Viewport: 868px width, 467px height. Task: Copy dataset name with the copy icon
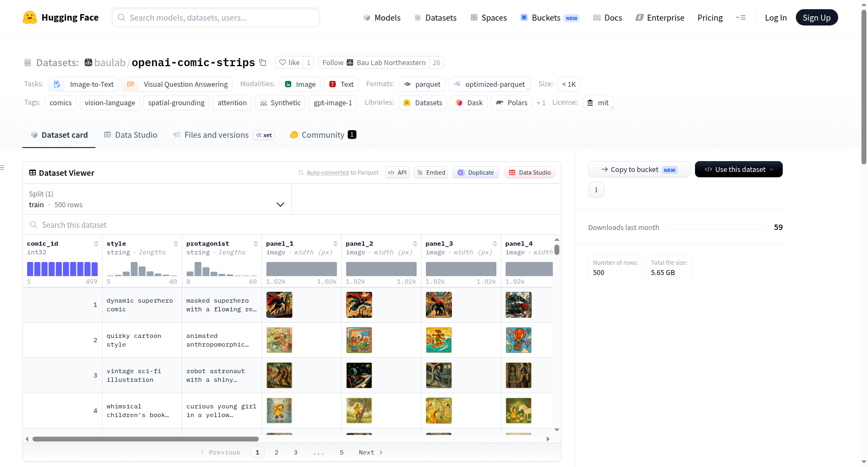tap(263, 62)
